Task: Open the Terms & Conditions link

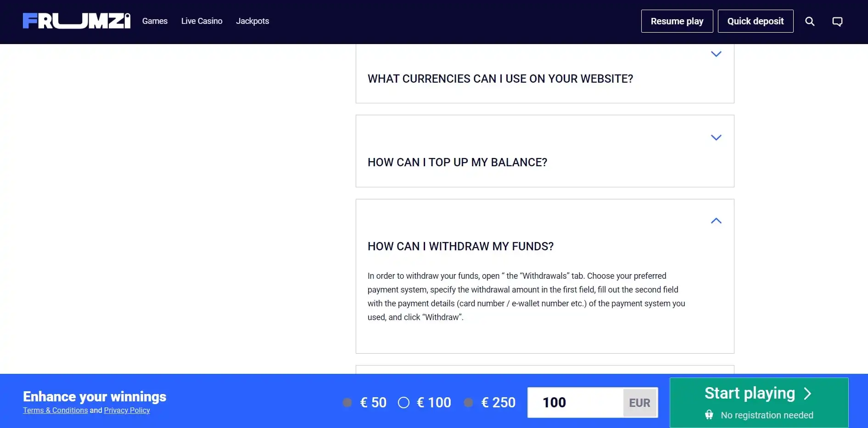Action: pos(56,411)
